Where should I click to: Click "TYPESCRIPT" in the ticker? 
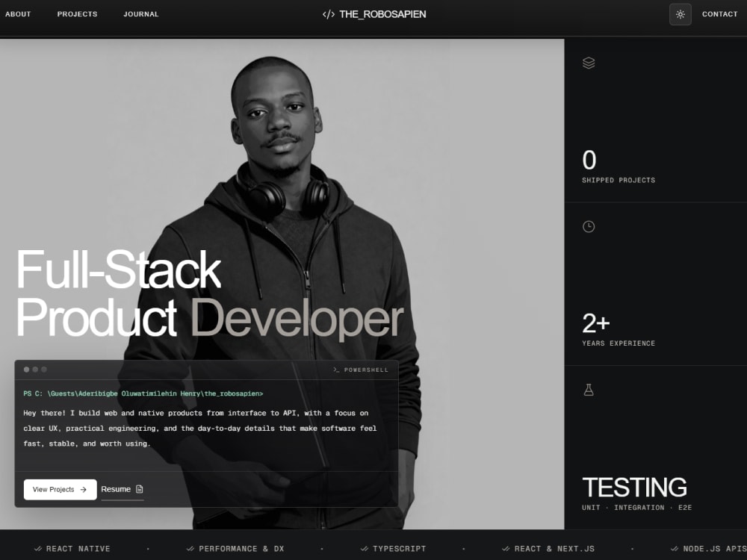(x=399, y=549)
